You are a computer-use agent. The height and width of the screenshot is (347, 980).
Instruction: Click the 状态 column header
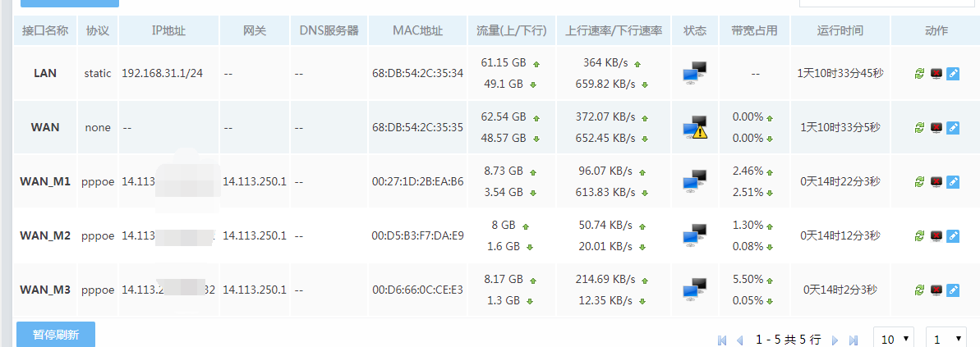pos(695,30)
